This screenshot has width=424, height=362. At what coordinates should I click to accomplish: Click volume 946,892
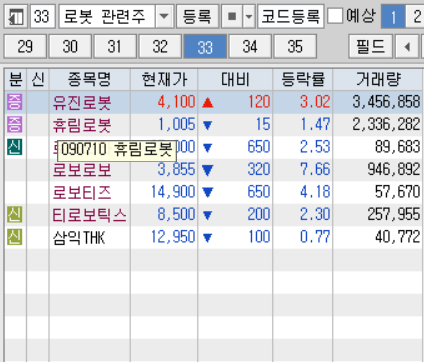(394, 169)
